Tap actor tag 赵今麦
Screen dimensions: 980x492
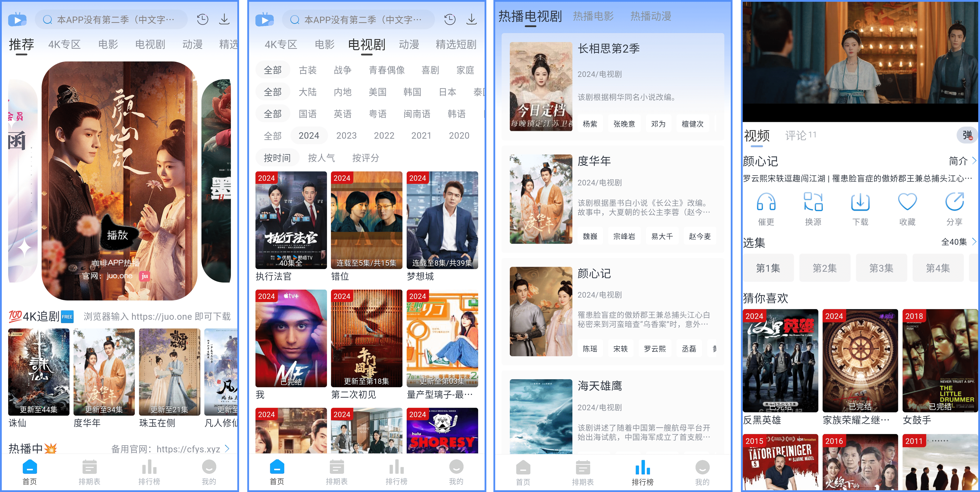click(700, 236)
